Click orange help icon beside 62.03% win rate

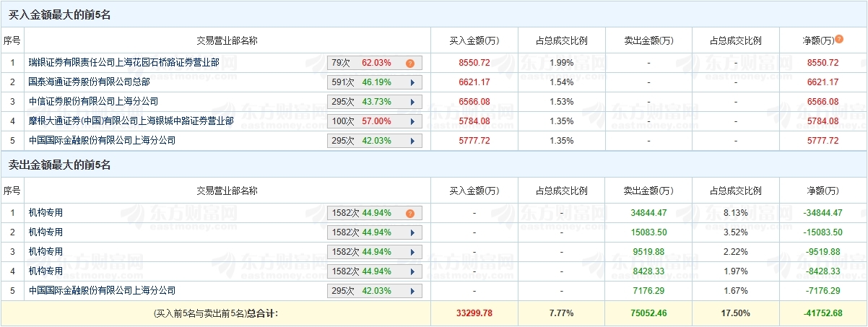pos(409,63)
